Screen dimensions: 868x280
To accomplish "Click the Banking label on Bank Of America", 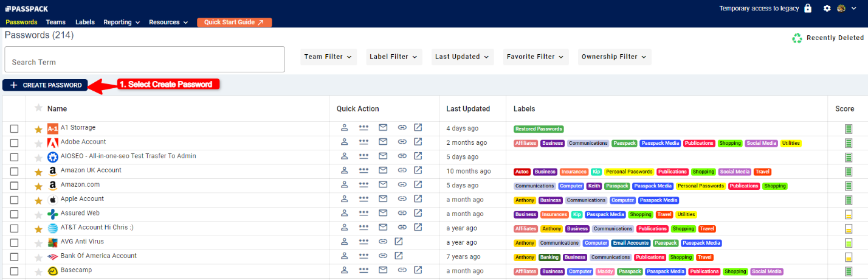I will (x=549, y=257).
